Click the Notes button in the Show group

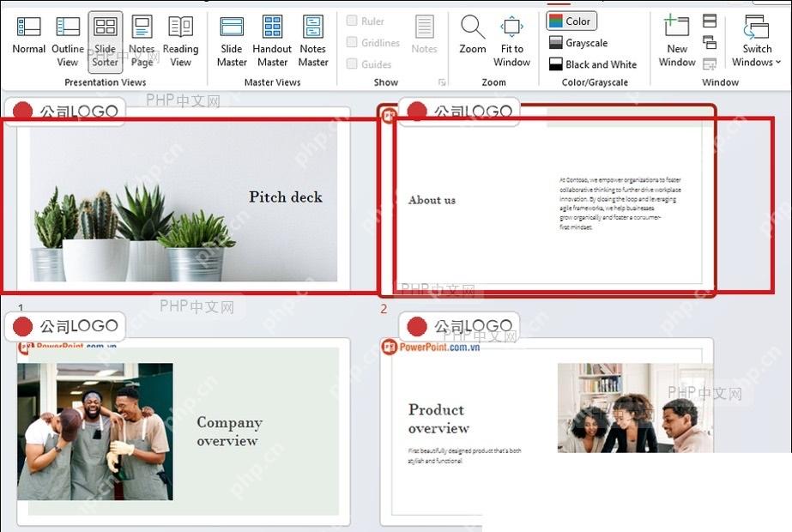424,35
